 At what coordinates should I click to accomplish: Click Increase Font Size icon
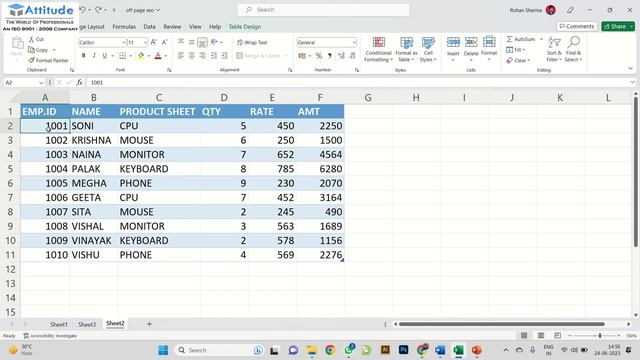(x=154, y=42)
